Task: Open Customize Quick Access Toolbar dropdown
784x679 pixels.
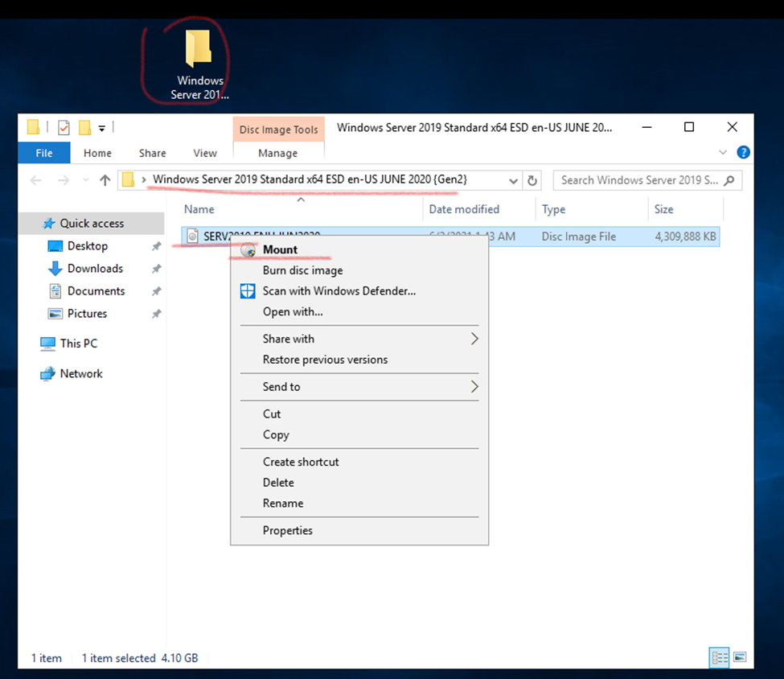Action: coord(102,128)
